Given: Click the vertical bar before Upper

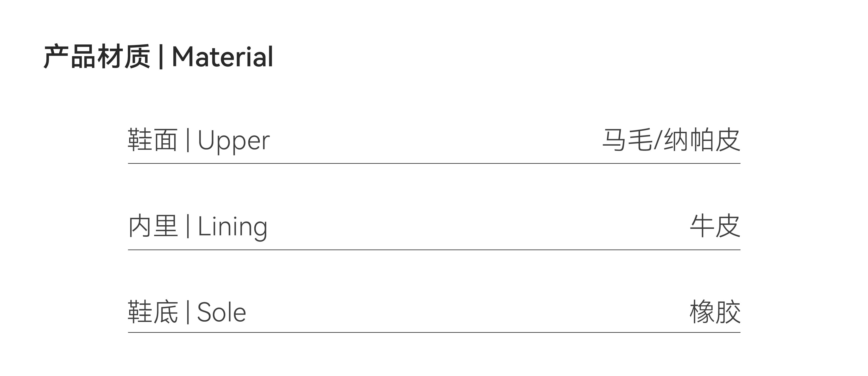Looking at the screenshot, I should (x=188, y=141).
